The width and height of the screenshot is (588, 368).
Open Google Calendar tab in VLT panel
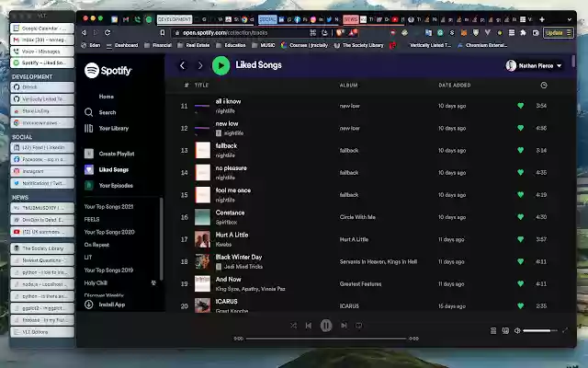click(42, 29)
